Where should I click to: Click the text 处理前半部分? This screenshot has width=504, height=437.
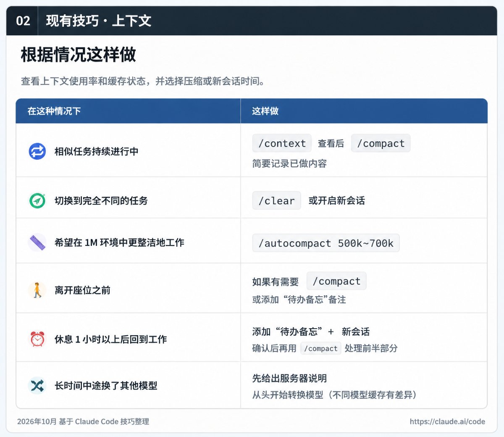point(371,348)
